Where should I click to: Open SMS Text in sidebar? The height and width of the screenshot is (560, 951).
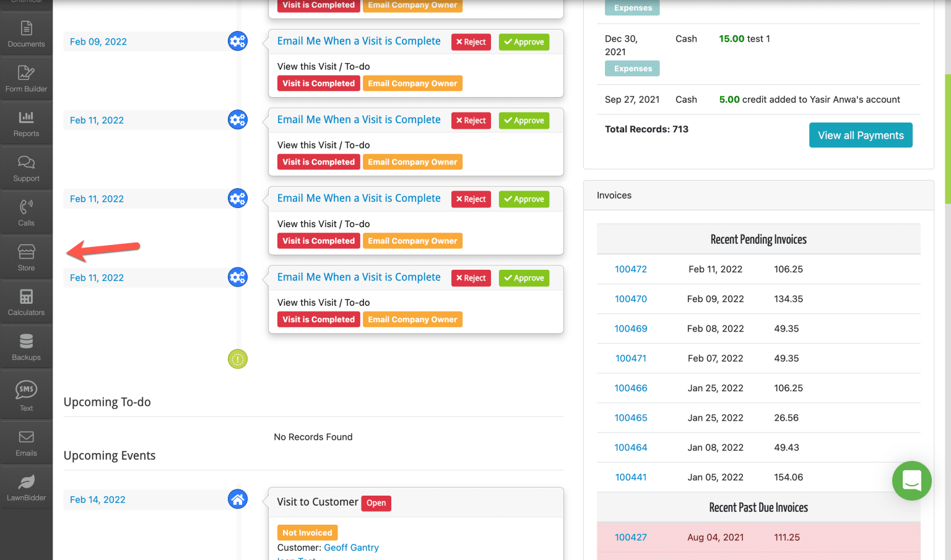[26, 395]
